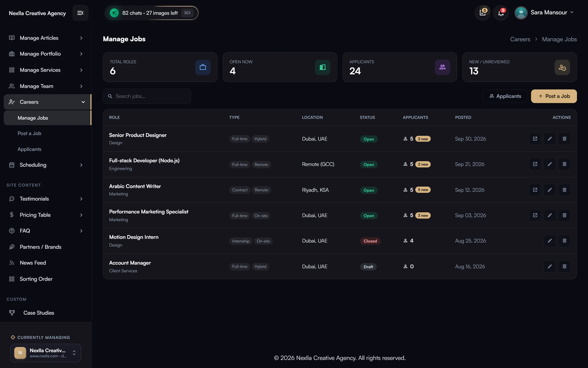The width and height of the screenshot is (588, 368).
Task: Delete the Motion Design Intern job
Action: click(x=564, y=241)
